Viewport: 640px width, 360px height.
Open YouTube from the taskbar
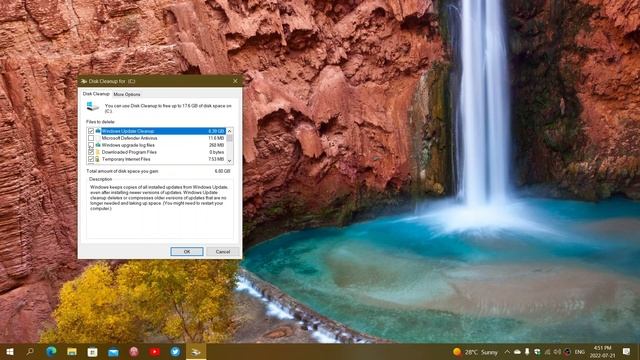(x=154, y=352)
